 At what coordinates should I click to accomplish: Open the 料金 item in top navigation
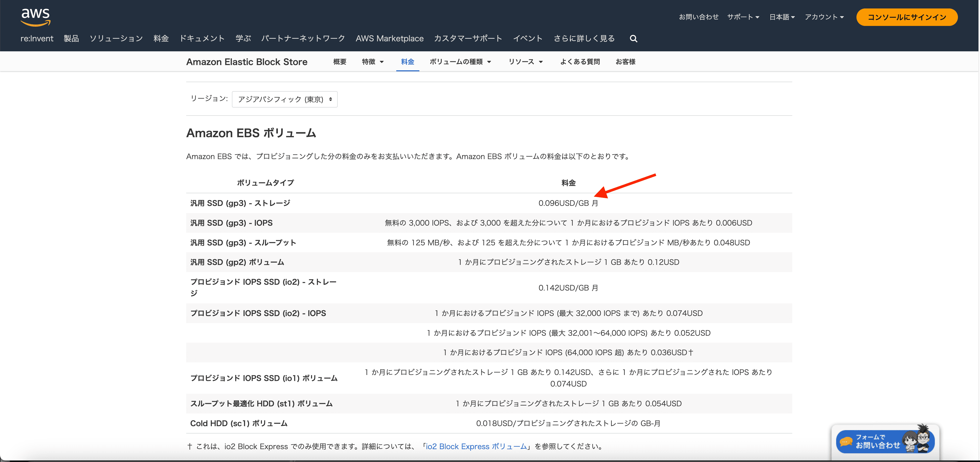pos(161,38)
